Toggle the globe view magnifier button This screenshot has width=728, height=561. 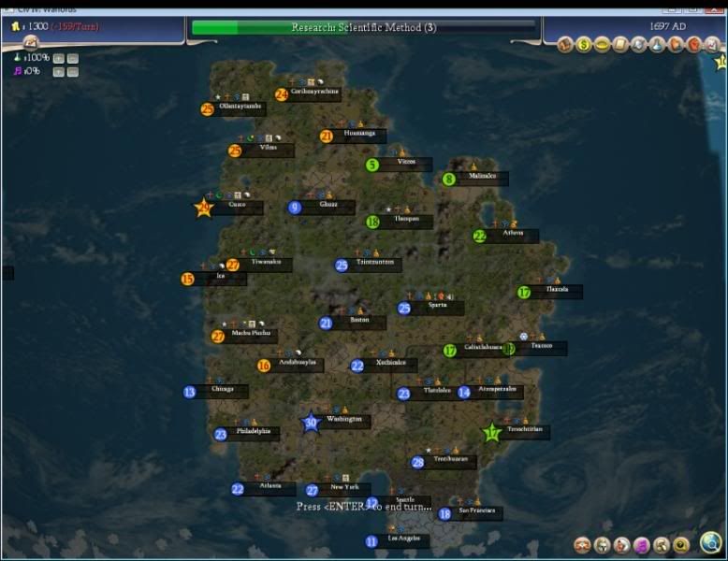pyautogui.click(x=711, y=542)
